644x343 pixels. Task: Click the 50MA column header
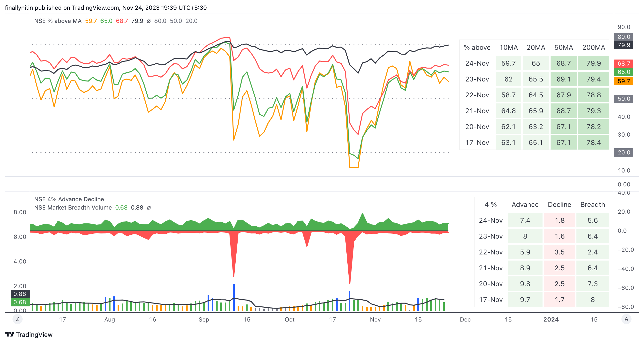pos(563,48)
